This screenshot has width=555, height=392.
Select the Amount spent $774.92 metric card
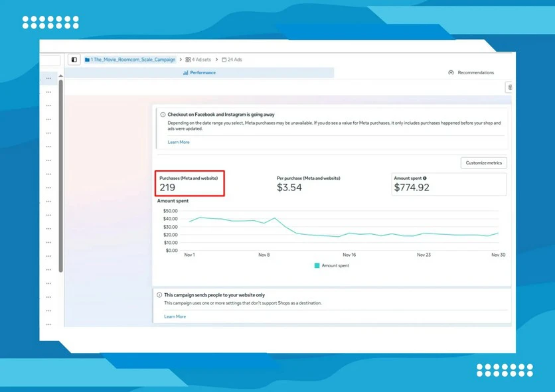[x=449, y=184]
